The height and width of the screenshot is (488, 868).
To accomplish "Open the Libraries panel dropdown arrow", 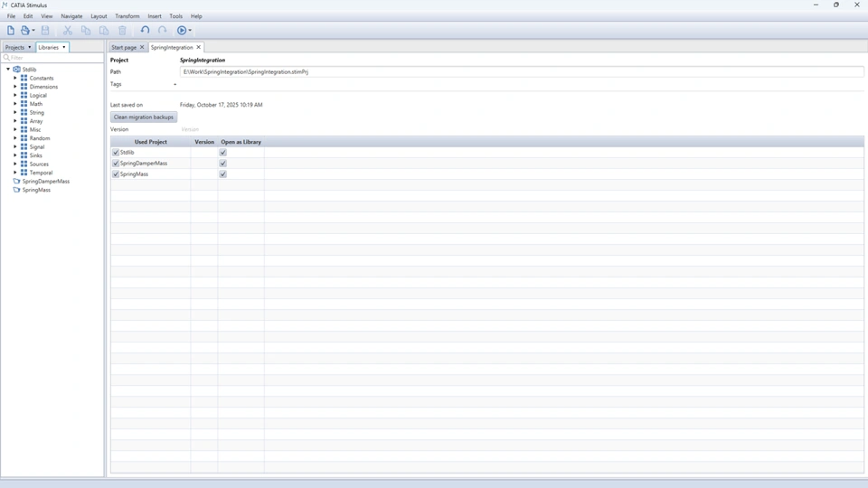I will coord(63,47).
